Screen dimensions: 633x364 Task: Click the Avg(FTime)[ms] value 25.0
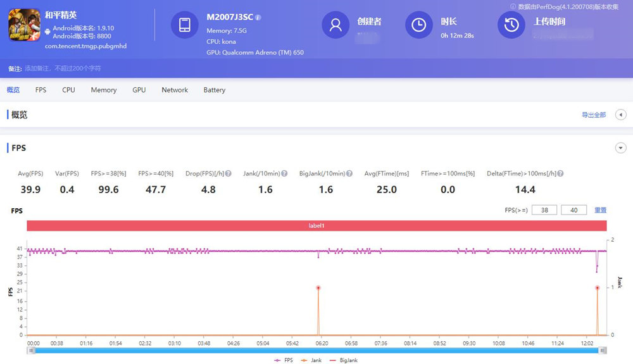(387, 189)
